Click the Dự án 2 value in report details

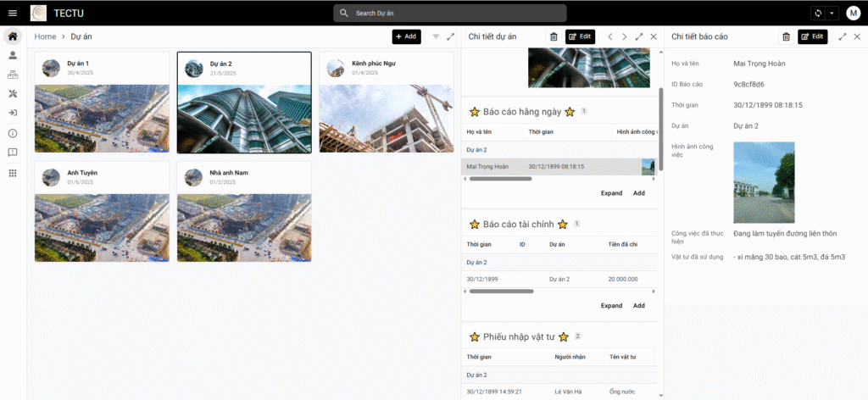[x=746, y=125]
